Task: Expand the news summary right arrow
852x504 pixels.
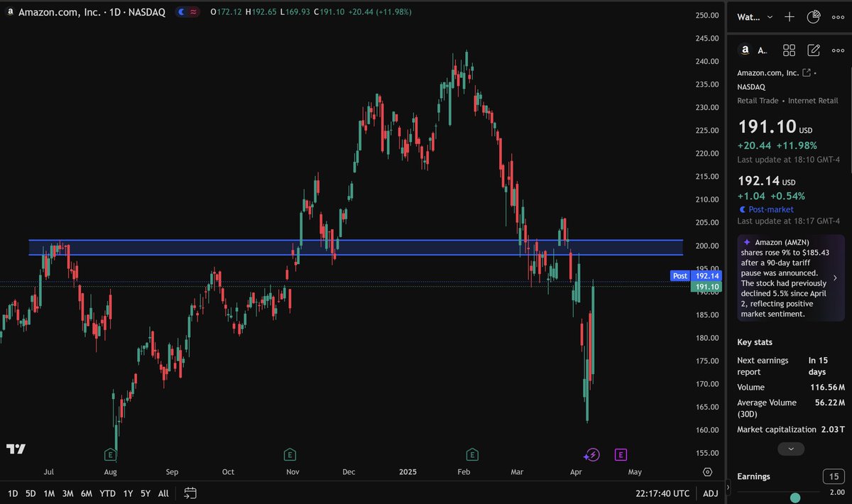Action: tap(835, 278)
